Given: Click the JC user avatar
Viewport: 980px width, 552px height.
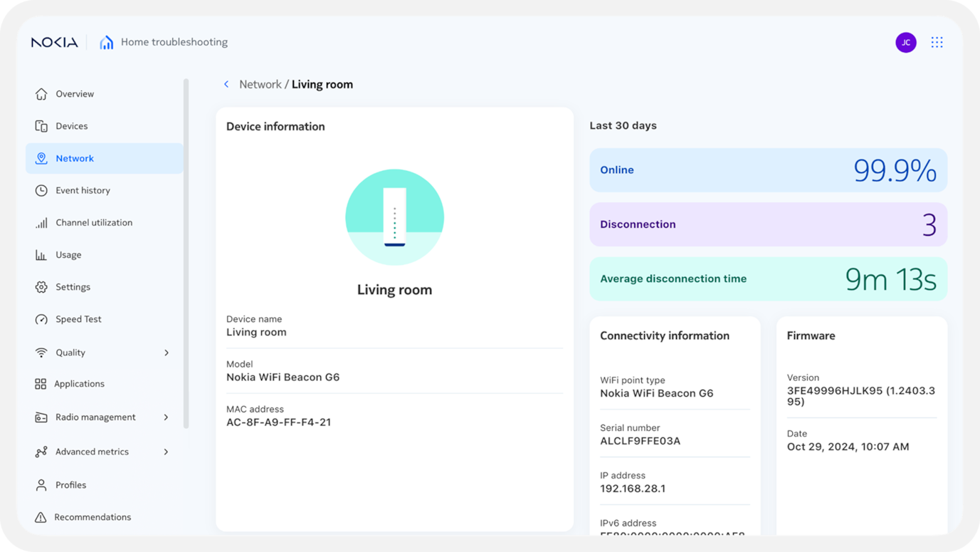Looking at the screenshot, I should [x=905, y=43].
